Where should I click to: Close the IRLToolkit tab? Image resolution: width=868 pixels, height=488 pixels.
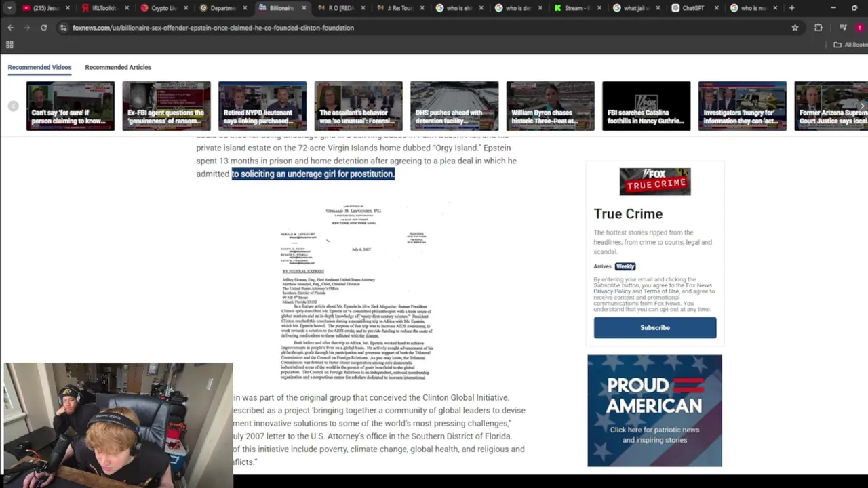pyautogui.click(x=126, y=8)
